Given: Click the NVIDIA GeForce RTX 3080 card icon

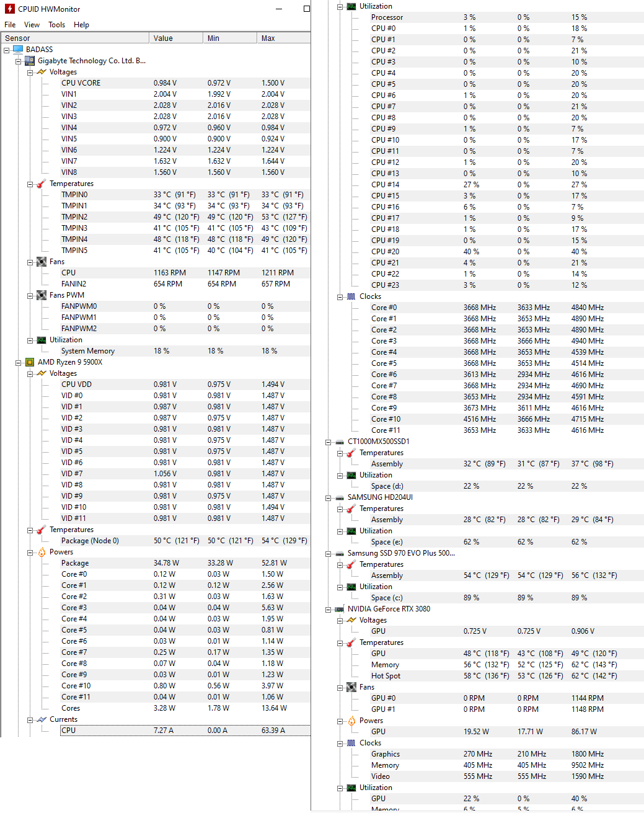Looking at the screenshot, I should (x=340, y=609).
